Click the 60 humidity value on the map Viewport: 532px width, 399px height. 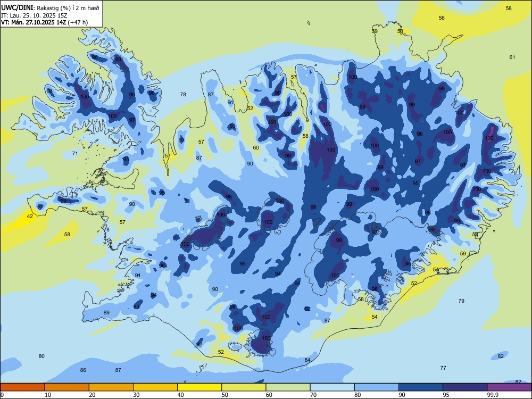pyautogui.click(x=256, y=148)
